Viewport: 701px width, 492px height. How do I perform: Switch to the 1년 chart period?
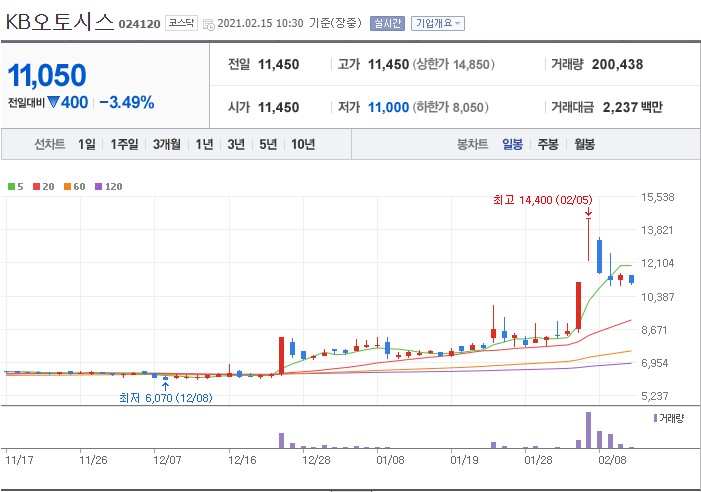tap(204, 144)
